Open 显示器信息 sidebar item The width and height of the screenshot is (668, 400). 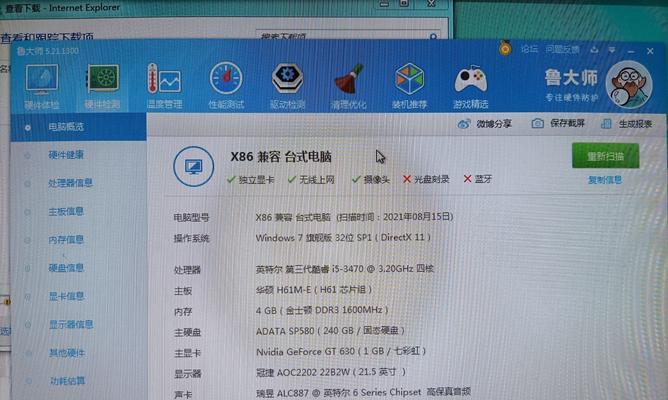click(71, 325)
